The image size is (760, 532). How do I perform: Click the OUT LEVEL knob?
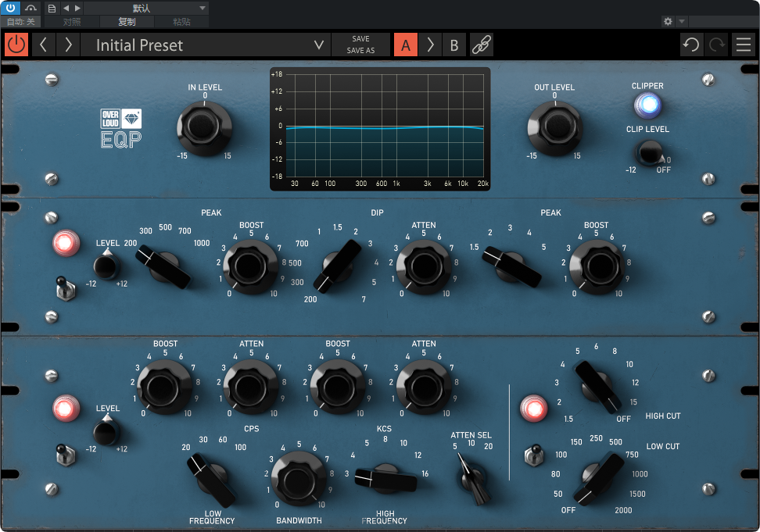[555, 128]
